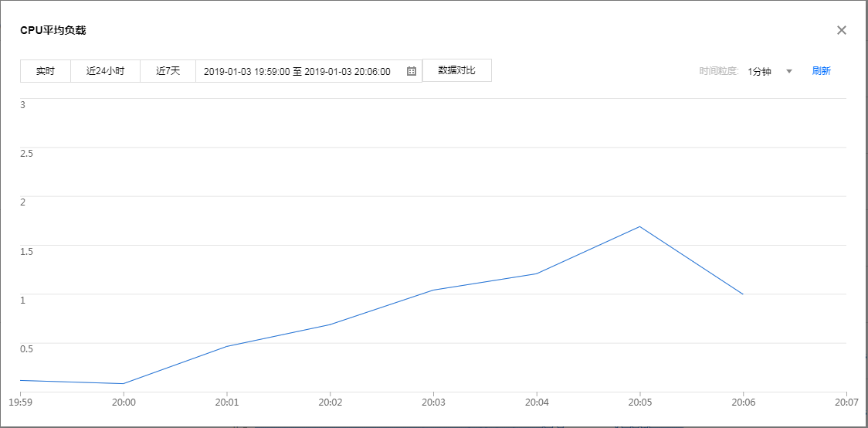Viewport: 868px width, 428px height.
Task: Select the peak data point at 20:05
Action: click(639, 226)
